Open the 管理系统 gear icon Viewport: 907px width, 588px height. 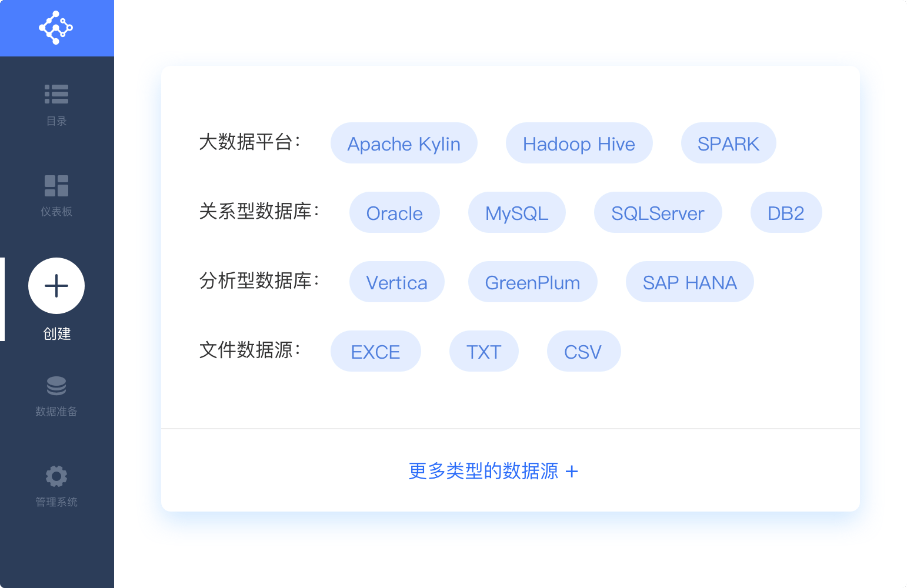tap(56, 476)
